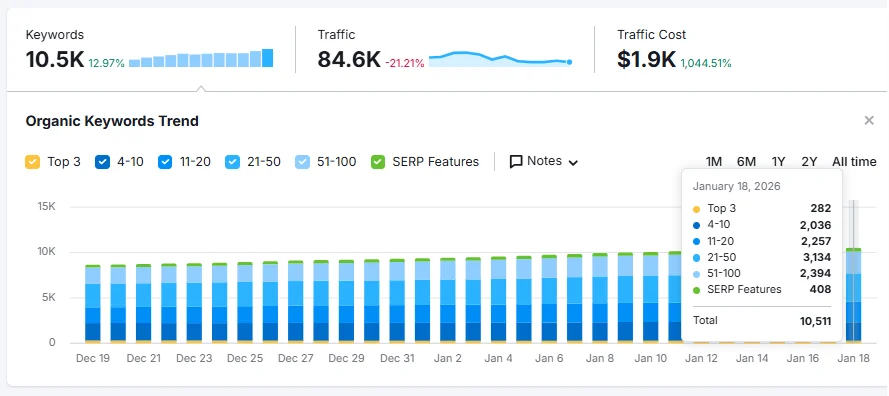
Task: Click the tooltip Top 3 value 282
Action: (821, 208)
